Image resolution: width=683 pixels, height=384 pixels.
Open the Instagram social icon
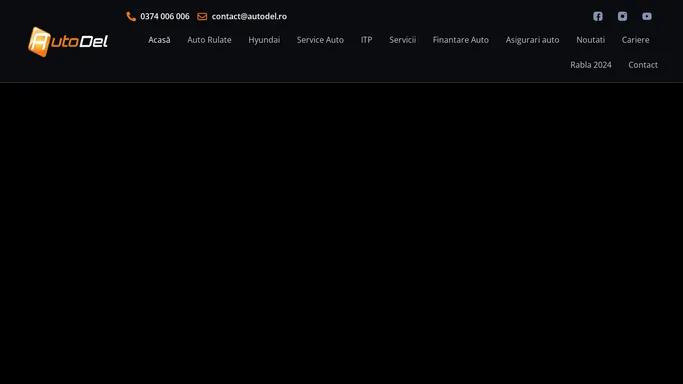[x=622, y=17]
